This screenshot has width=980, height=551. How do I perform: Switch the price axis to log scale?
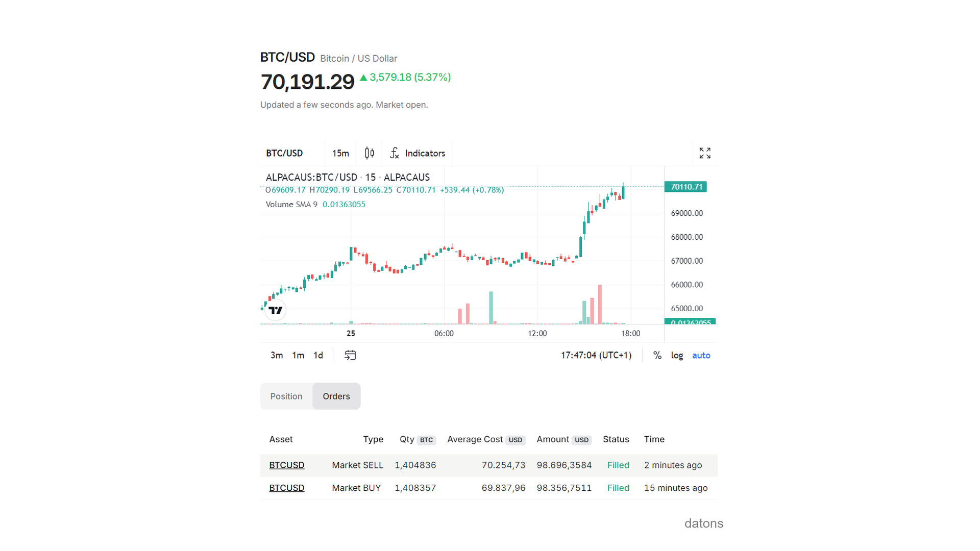tap(677, 355)
